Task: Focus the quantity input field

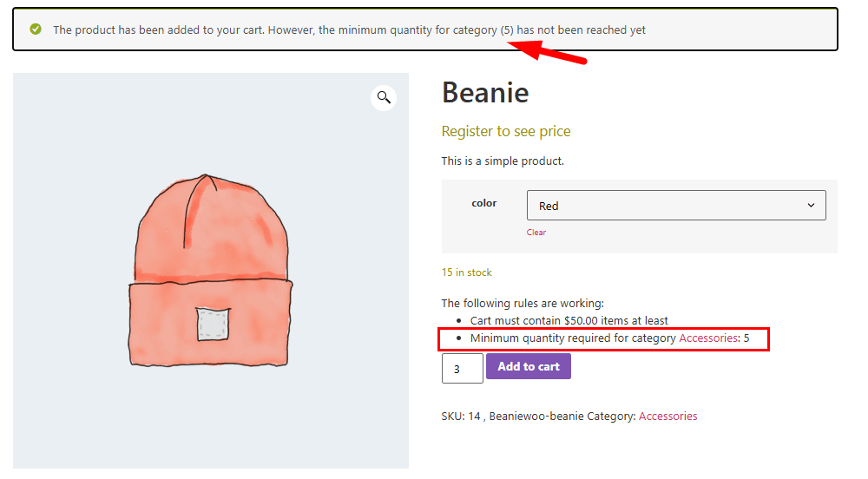Action: [463, 368]
